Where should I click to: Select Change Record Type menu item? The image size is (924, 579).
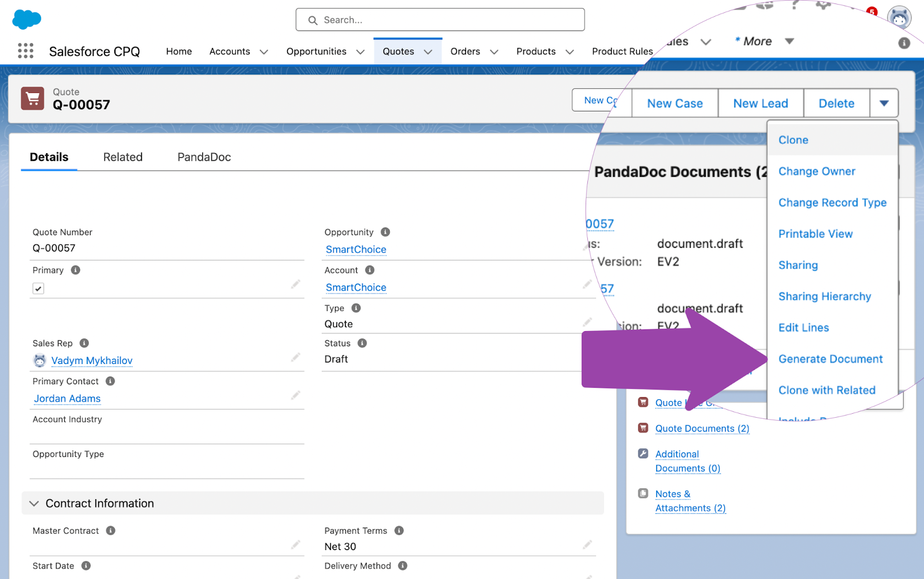[832, 202]
